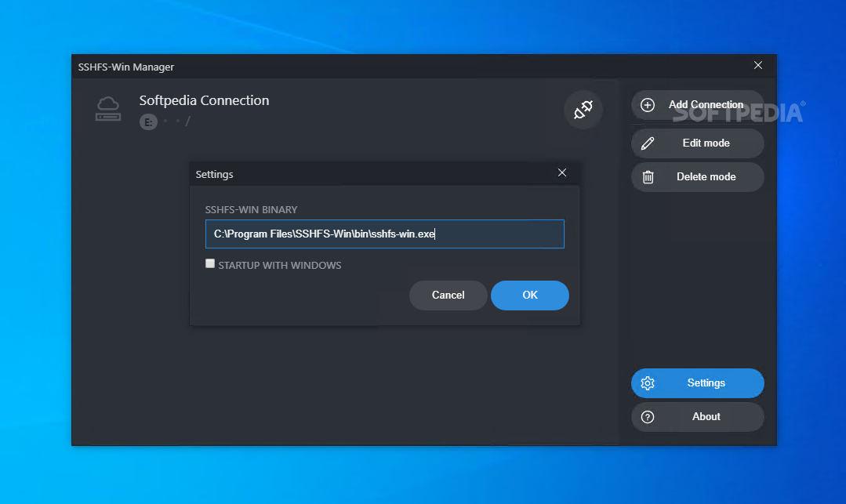Close the SSHFS-Win Manager window
The width and height of the screenshot is (846, 504).
[x=758, y=65]
